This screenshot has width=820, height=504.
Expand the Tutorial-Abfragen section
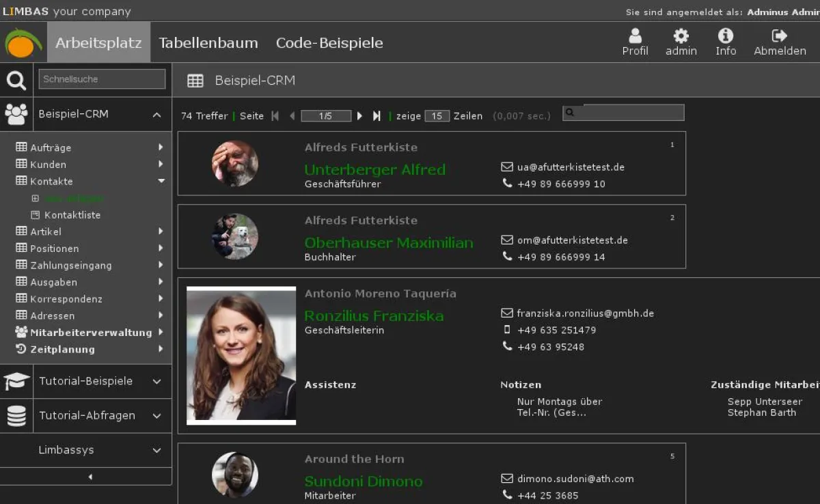156,415
